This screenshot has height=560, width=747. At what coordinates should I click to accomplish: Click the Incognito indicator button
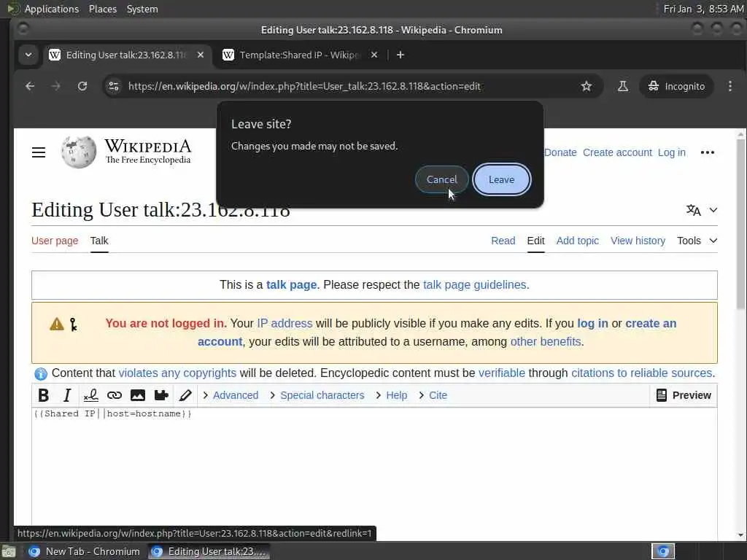click(x=676, y=86)
